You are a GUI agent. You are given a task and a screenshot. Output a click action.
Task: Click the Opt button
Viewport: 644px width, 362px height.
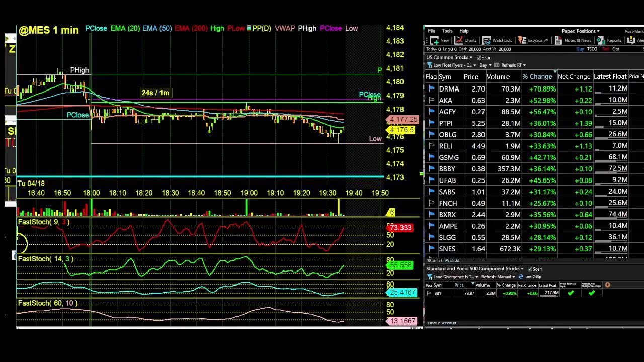pos(616,49)
